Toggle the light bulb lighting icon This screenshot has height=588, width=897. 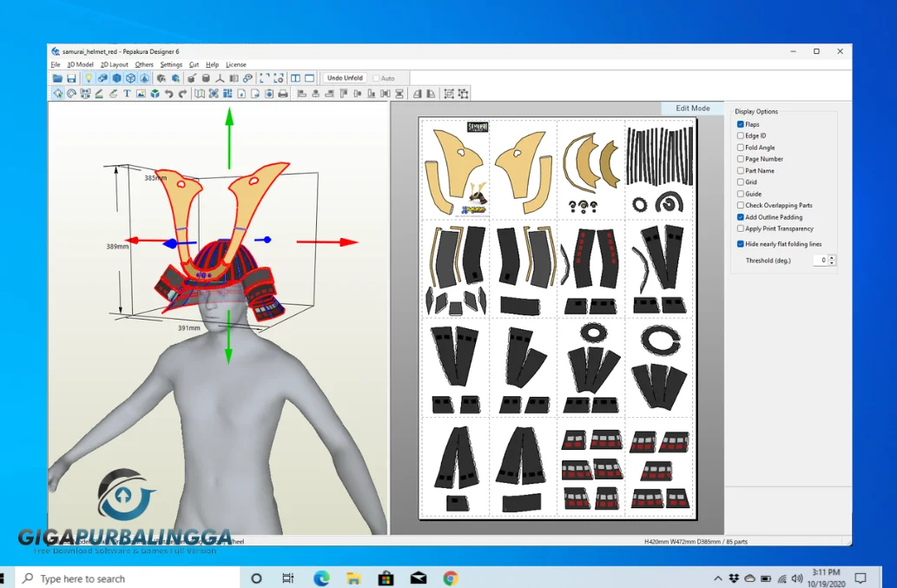coord(89,78)
